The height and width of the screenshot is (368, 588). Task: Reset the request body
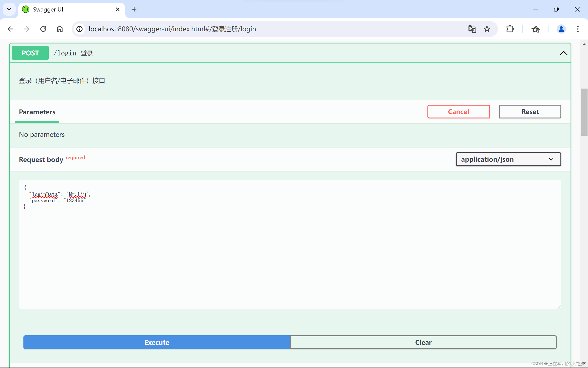tap(530, 112)
